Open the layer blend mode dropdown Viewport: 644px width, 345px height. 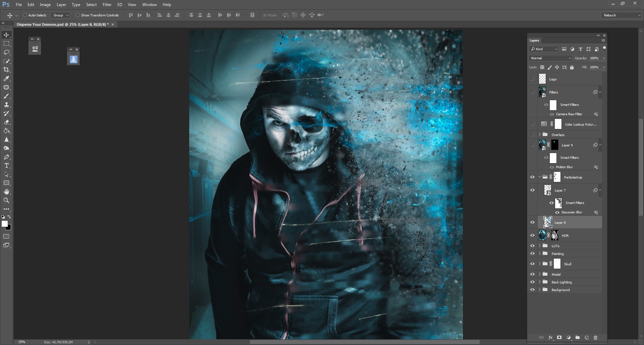(x=550, y=58)
